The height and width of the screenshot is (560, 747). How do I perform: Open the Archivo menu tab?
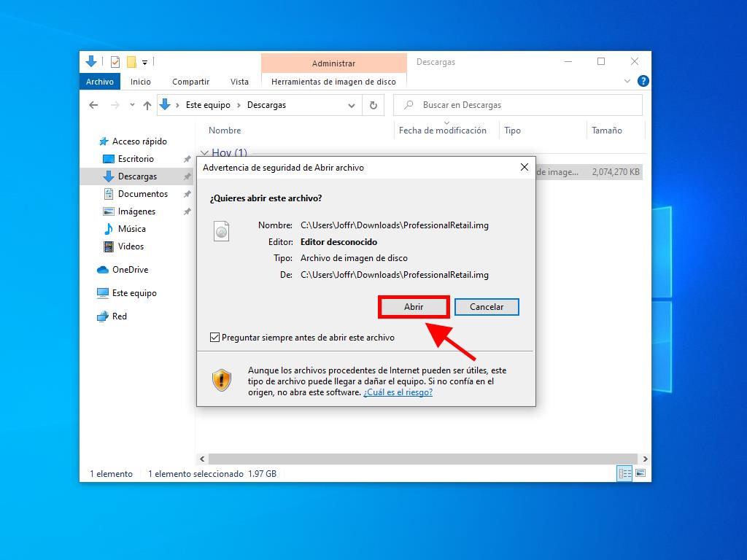100,82
